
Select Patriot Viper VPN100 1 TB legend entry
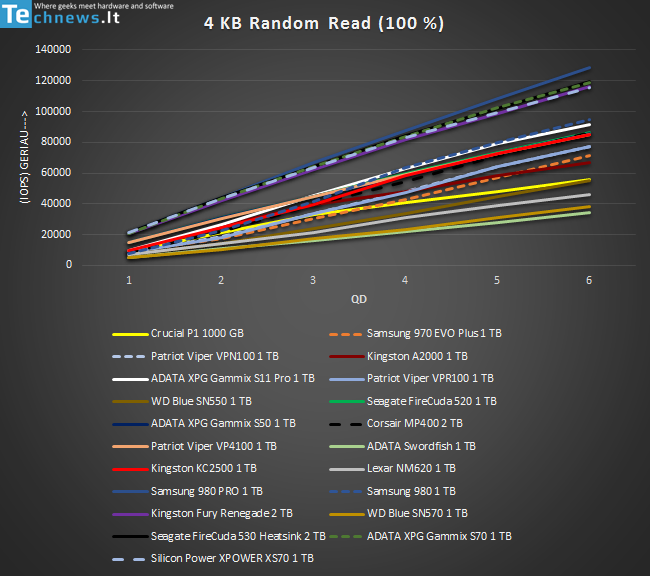point(195,356)
